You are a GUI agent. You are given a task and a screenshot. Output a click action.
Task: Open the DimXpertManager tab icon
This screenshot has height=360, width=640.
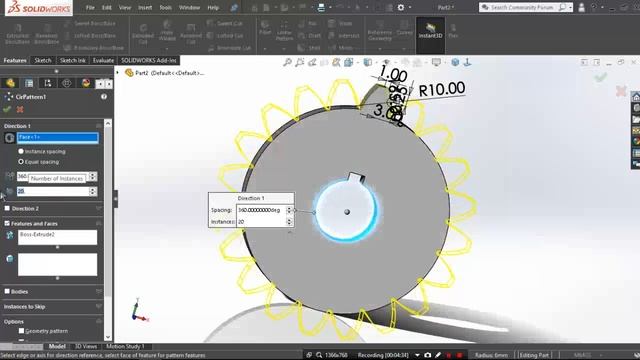coord(67,83)
